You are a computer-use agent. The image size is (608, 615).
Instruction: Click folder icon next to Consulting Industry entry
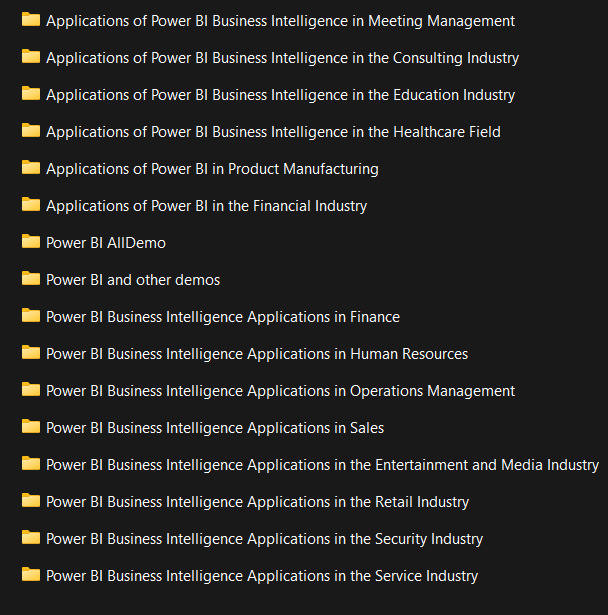point(31,56)
